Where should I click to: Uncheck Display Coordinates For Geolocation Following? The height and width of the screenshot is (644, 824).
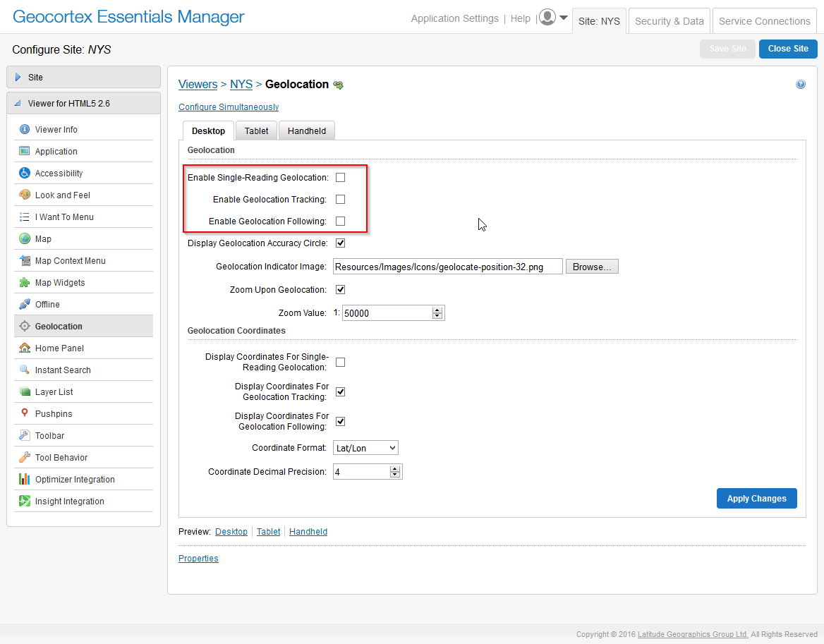(x=341, y=421)
